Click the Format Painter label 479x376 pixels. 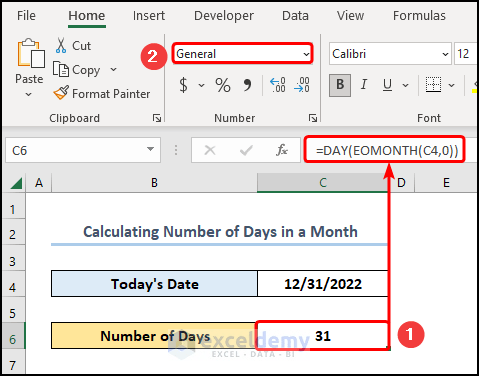111,94
